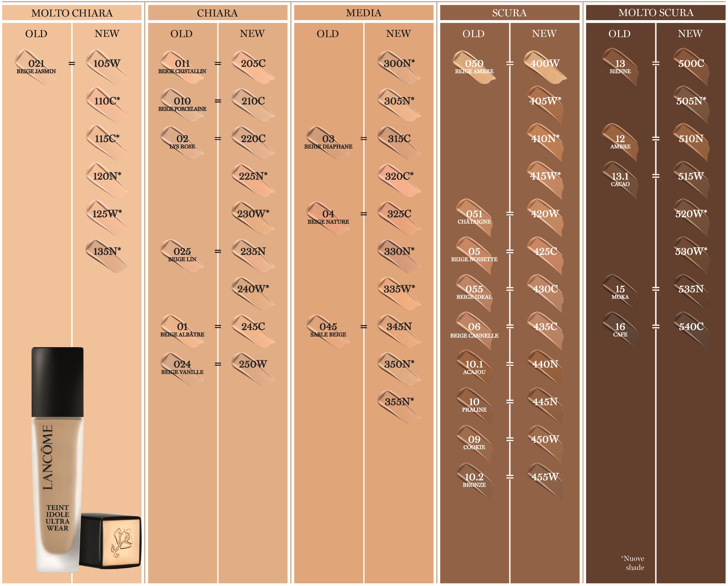This screenshot has width=728, height=586.
Task: Click the 125W* shade swatch
Action: pos(107,218)
